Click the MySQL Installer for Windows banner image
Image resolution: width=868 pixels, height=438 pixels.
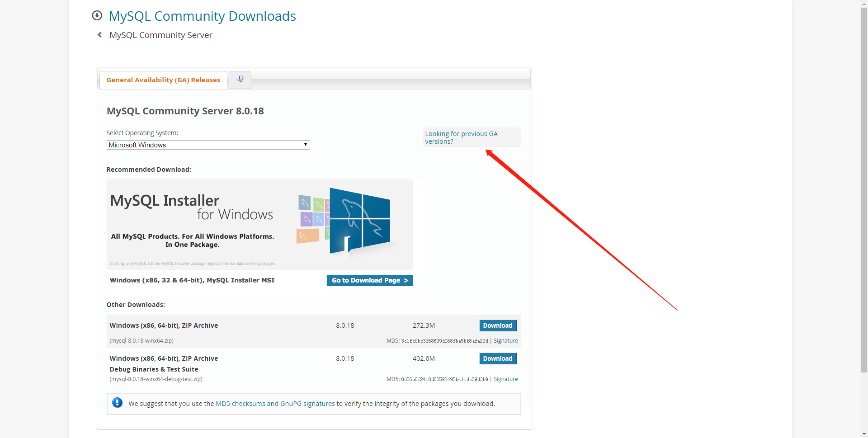click(x=259, y=225)
